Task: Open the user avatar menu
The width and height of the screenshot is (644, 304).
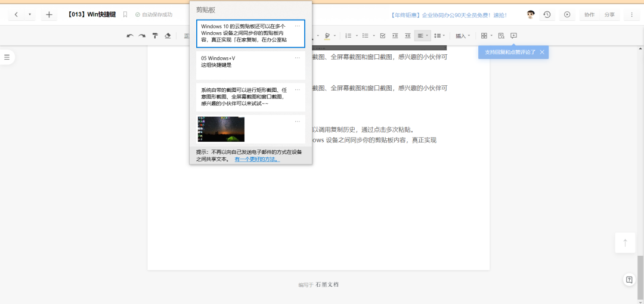Action: point(531,15)
